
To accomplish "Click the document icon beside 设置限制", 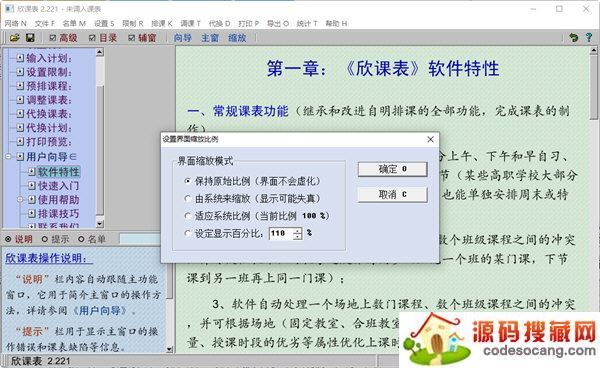I will tap(20, 72).
